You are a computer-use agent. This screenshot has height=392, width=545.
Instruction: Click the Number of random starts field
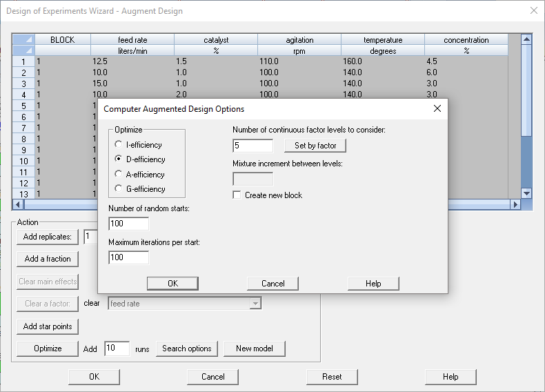point(129,224)
